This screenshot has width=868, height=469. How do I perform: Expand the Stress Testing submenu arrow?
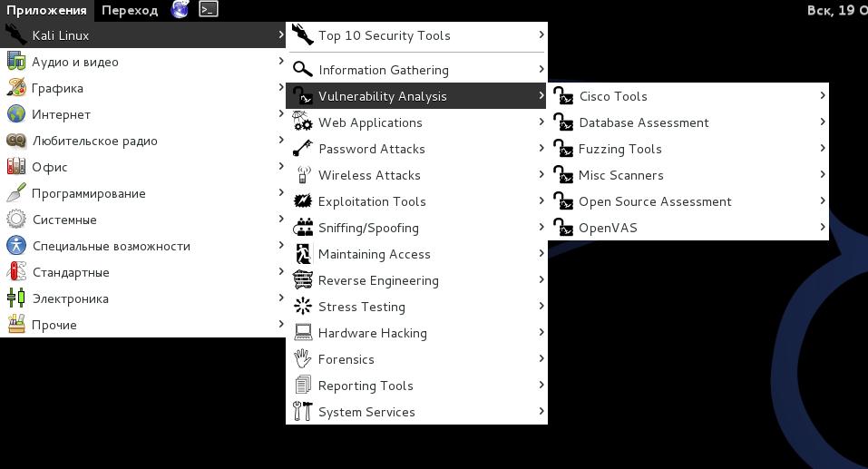pos(541,307)
